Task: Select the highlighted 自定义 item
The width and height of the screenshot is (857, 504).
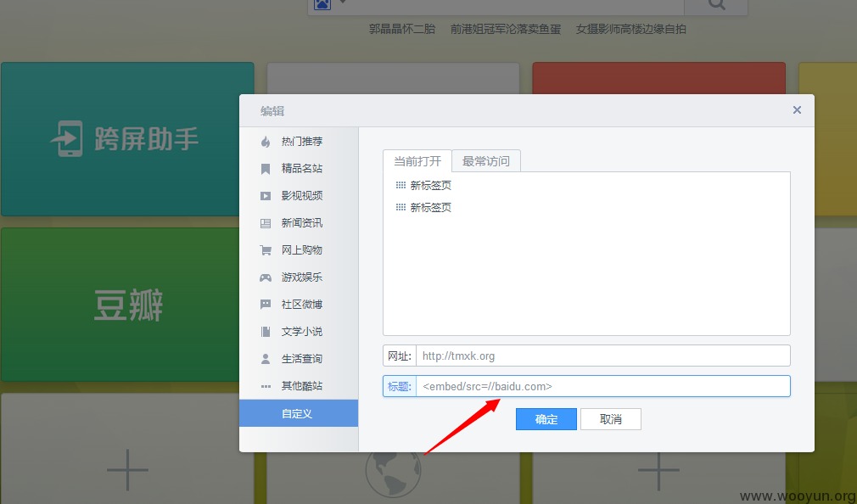Action: click(x=299, y=413)
